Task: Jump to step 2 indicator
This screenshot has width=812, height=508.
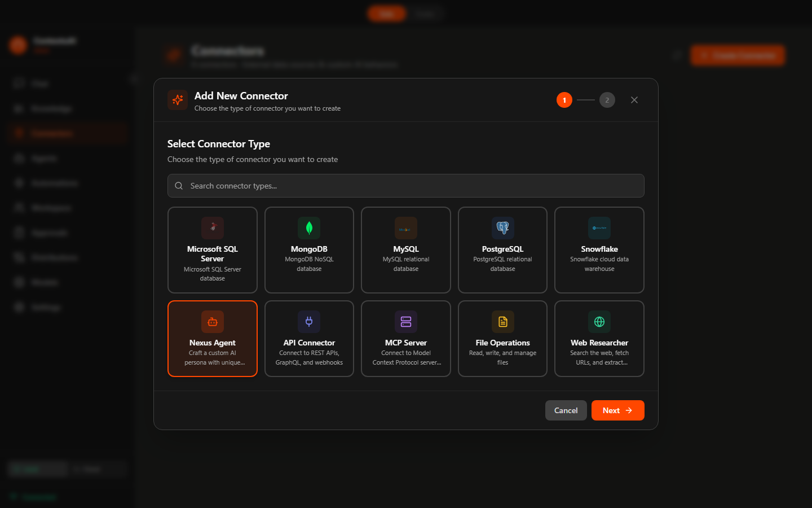Action: pos(607,100)
